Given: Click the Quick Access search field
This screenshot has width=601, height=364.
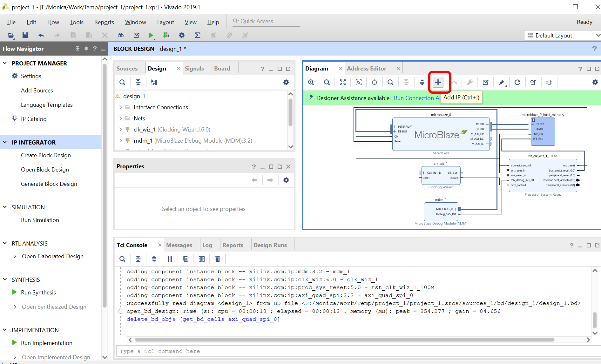Looking at the screenshot, I should (266, 21).
